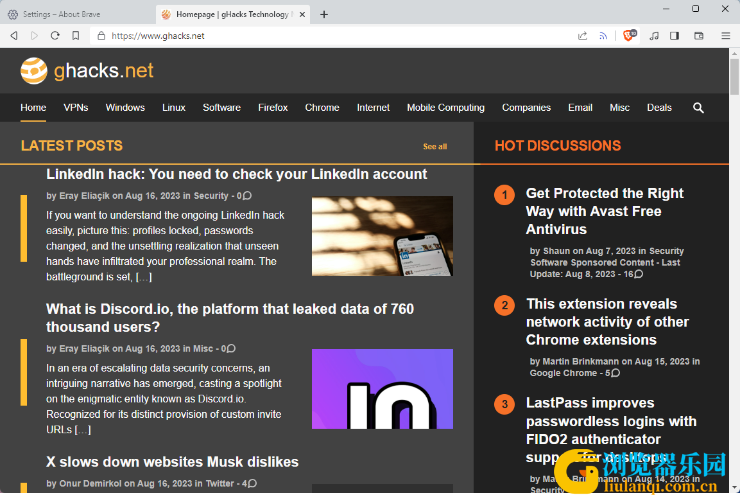740x496 pixels.
Task: Bookmark this page with bookmark icon
Action: tap(76, 36)
